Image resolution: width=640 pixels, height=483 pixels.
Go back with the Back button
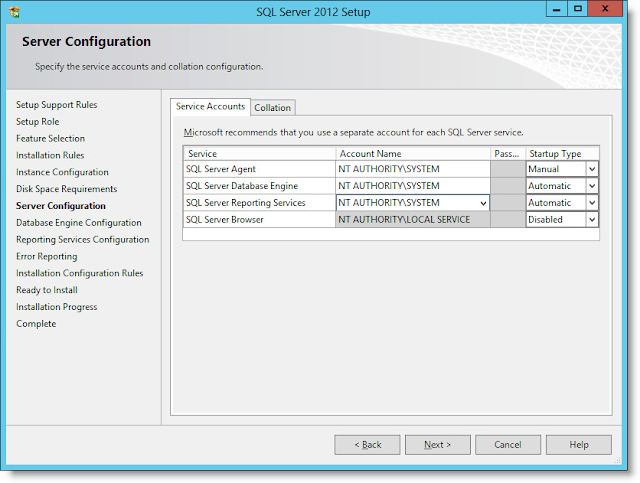367,445
